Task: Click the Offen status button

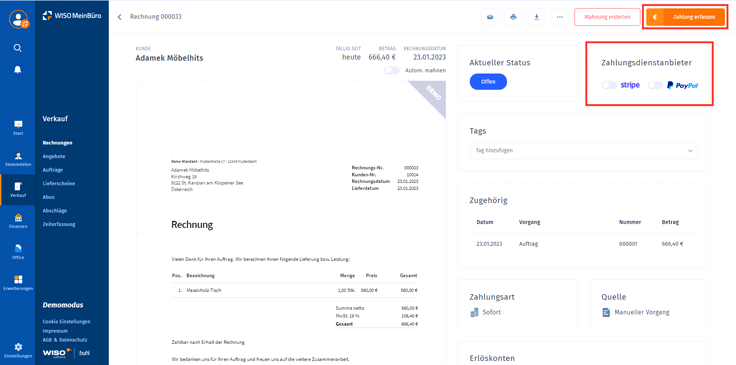Action: pyautogui.click(x=488, y=82)
